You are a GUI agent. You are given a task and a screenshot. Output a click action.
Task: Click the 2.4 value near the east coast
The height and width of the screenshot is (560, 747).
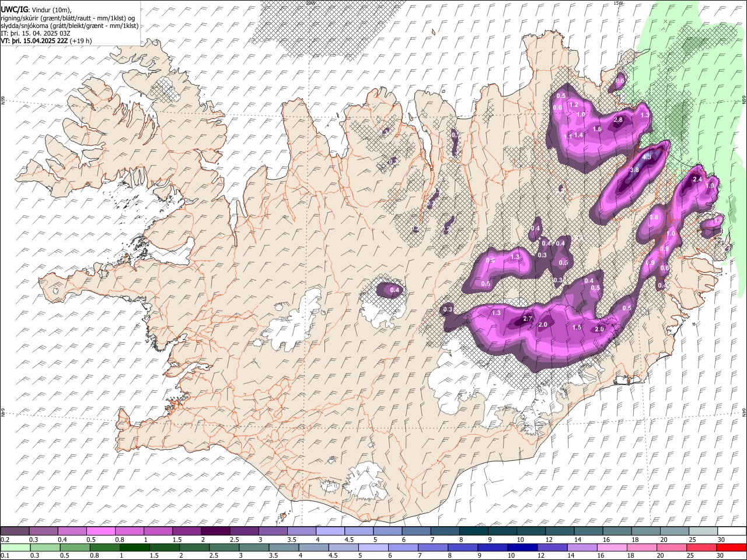click(x=697, y=180)
